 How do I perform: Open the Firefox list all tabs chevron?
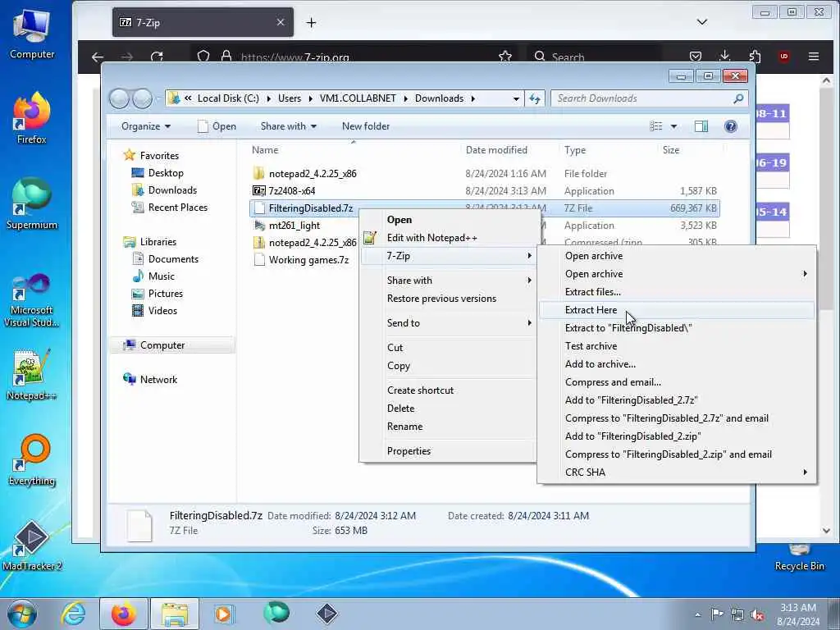pyautogui.click(x=702, y=22)
